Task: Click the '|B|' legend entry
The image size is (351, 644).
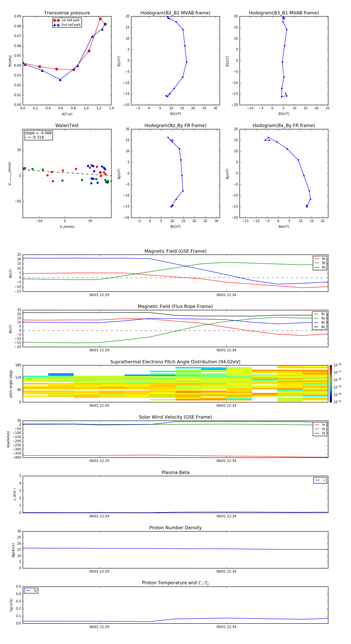Action: [x=320, y=327]
